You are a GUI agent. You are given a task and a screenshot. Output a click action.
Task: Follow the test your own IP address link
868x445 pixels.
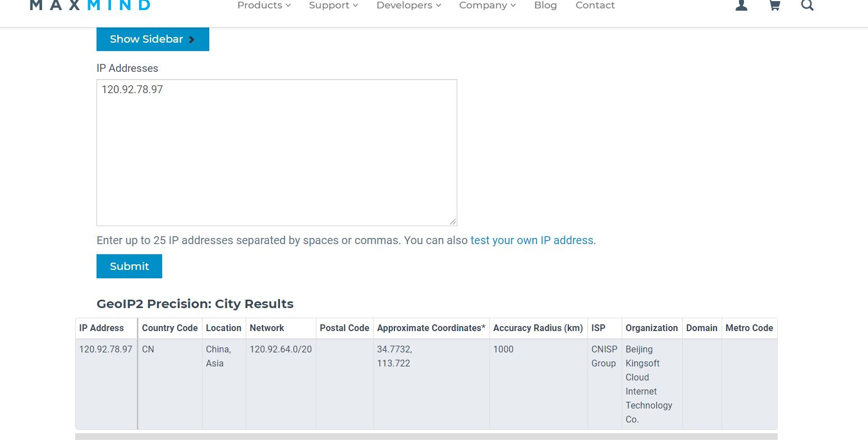[x=532, y=240]
